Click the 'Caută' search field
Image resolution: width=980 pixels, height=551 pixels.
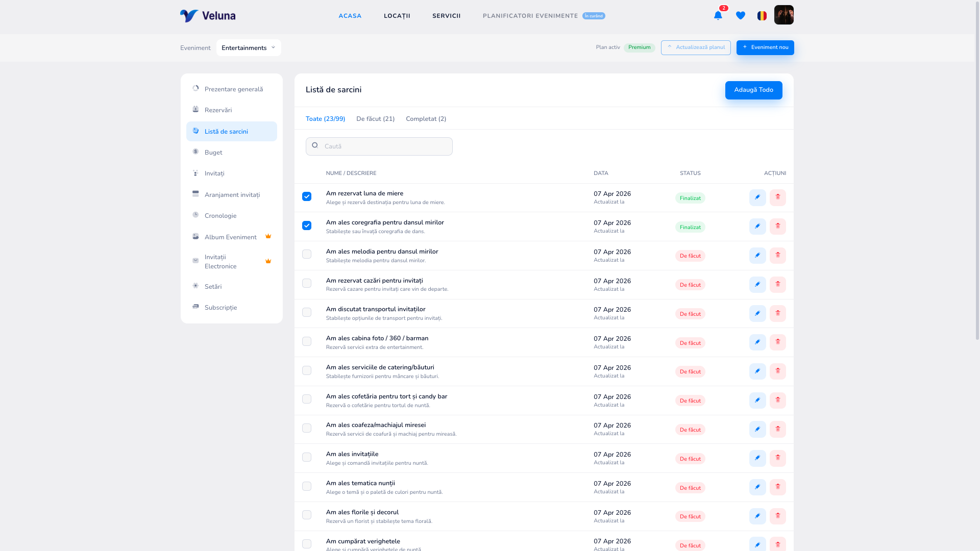tap(379, 146)
